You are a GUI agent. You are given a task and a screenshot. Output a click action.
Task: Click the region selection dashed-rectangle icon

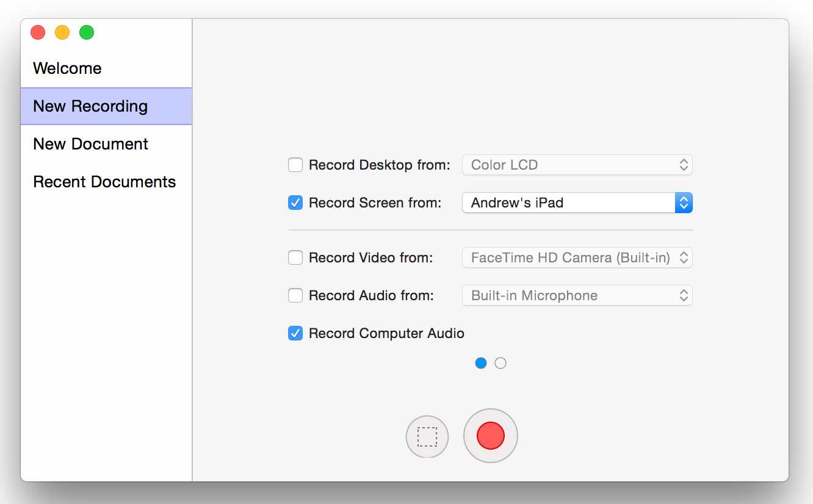tap(427, 437)
